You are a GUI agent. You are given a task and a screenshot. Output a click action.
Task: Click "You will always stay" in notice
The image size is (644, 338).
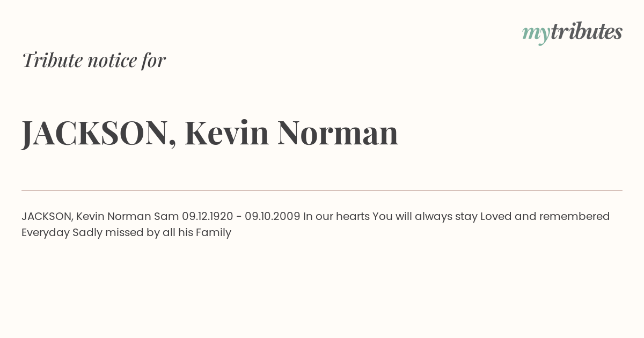pos(425,217)
